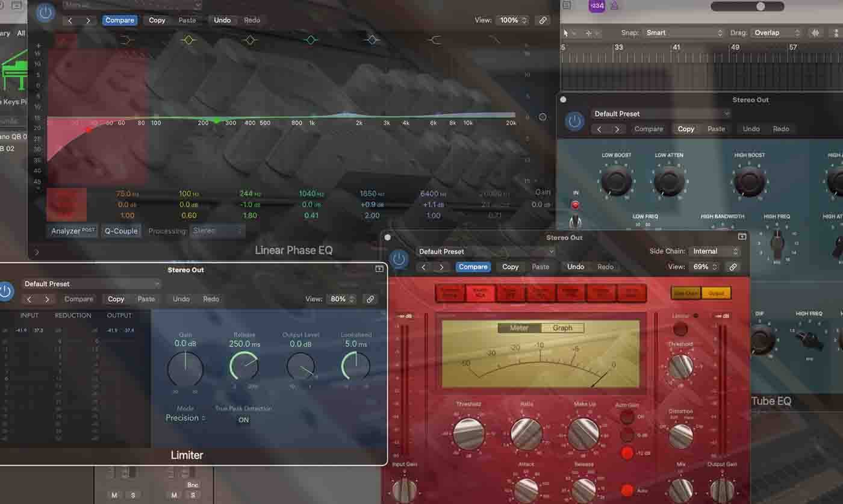This screenshot has width=843, height=504.
Task: Click Compare in the Linear Phase EQ header
Action: coord(120,20)
